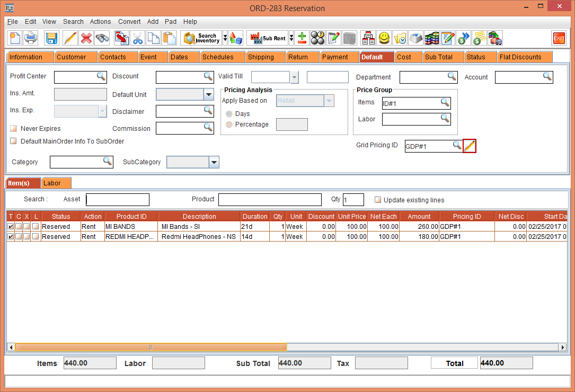Click the Product search input field
This screenshot has height=392, width=575.
tap(270, 200)
